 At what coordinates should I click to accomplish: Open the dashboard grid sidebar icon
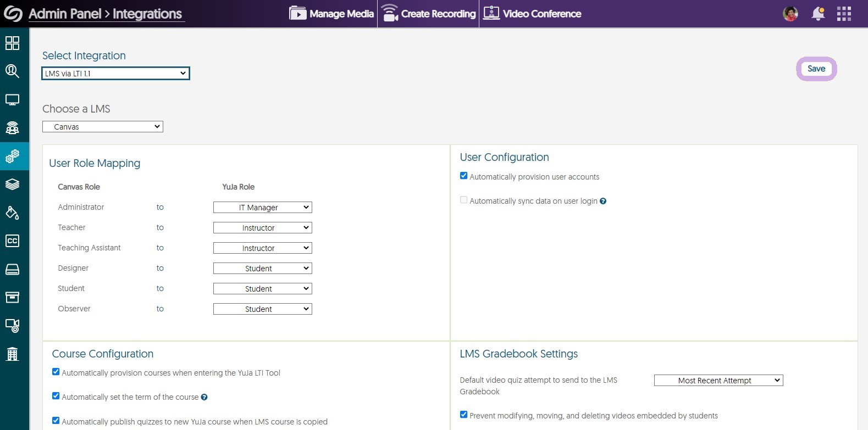(12, 43)
